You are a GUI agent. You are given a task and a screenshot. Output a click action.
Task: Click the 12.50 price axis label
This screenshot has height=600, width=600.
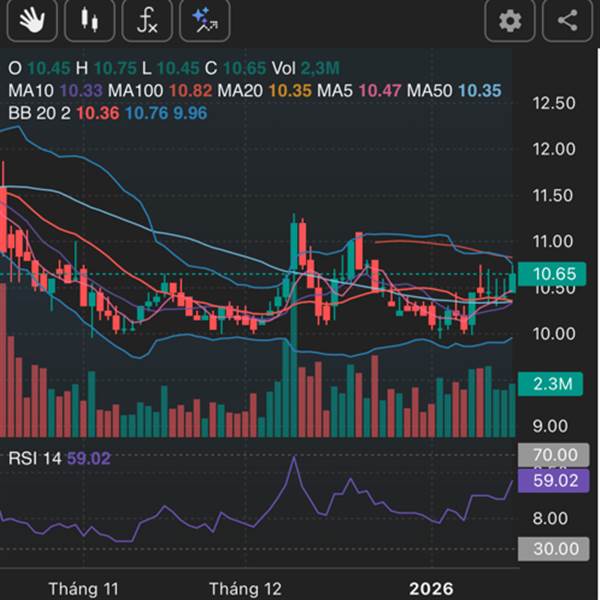click(x=554, y=103)
